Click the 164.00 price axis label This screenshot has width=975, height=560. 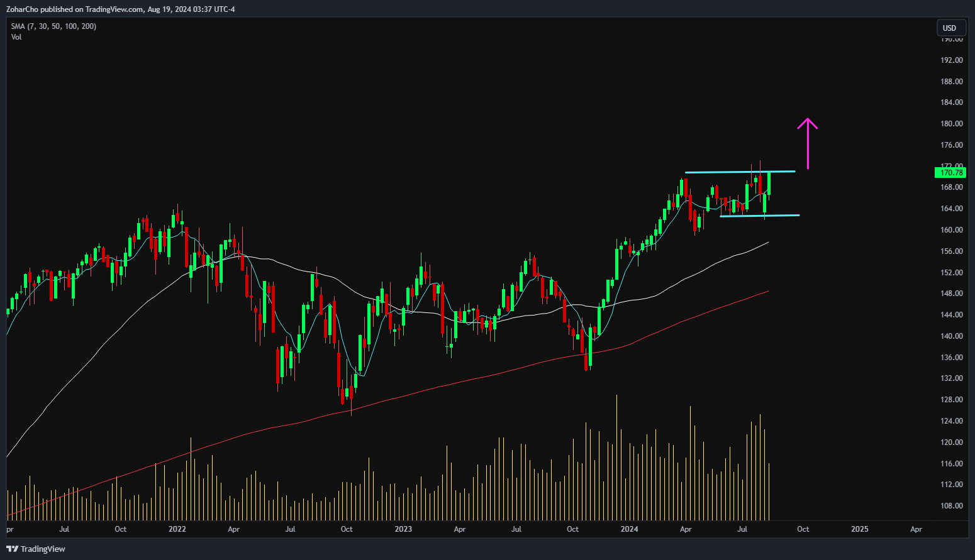951,209
